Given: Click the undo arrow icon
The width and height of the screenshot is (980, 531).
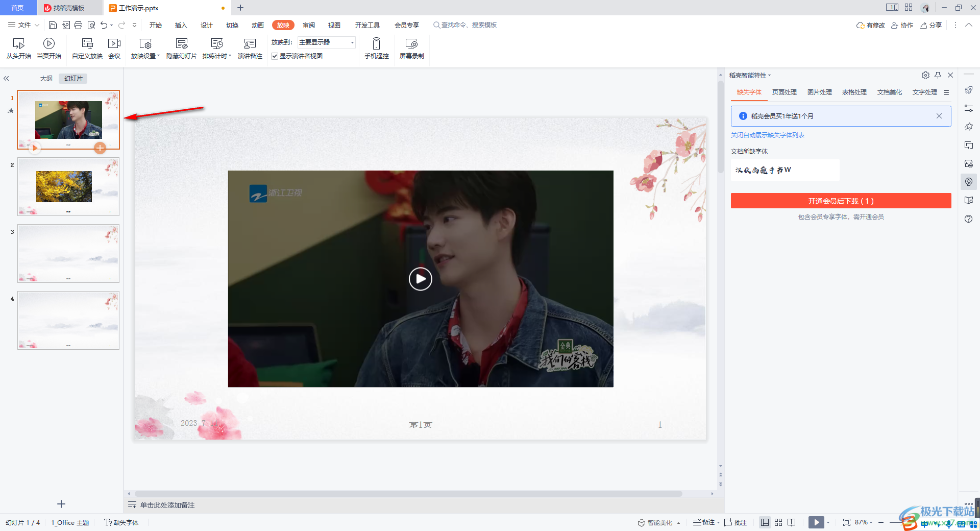Looking at the screenshot, I should coord(104,25).
